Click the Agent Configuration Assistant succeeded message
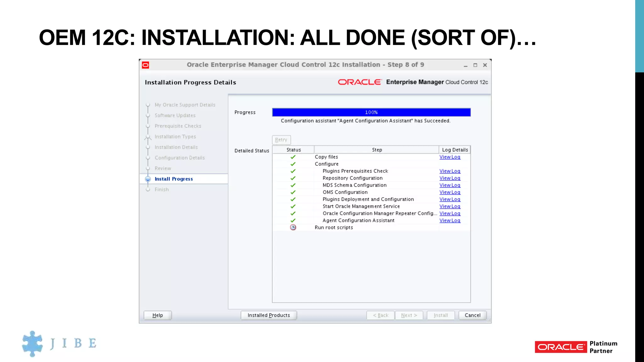The height and width of the screenshot is (362, 644). pyautogui.click(x=365, y=121)
